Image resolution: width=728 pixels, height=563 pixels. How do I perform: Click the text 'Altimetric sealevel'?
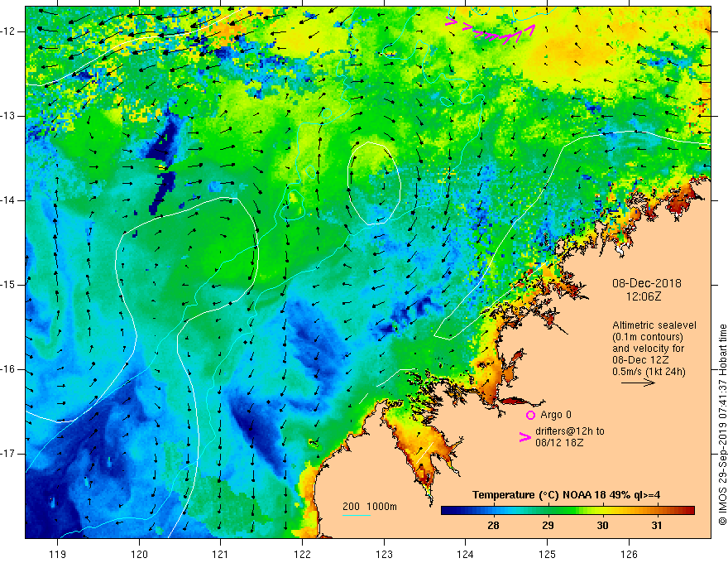pyautogui.click(x=654, y=325)
